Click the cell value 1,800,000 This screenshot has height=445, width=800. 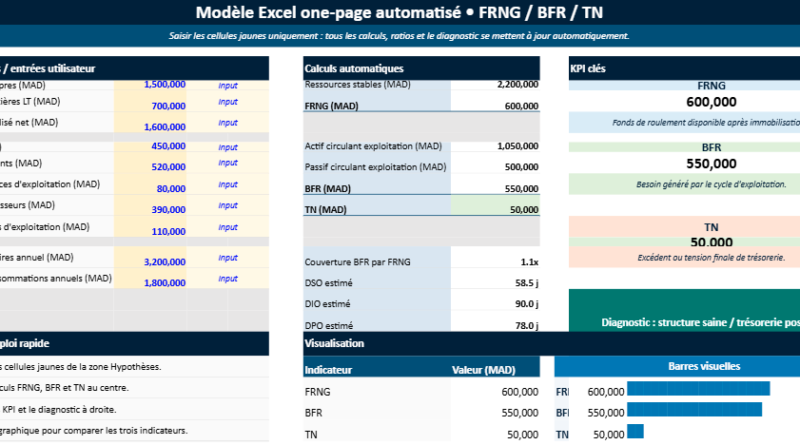(x=150, y=279)
